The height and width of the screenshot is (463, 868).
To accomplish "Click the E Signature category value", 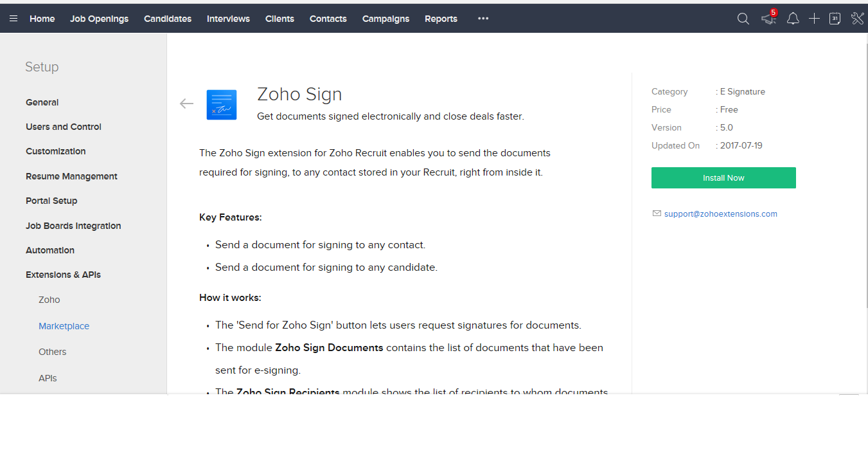I will (743, 91).
